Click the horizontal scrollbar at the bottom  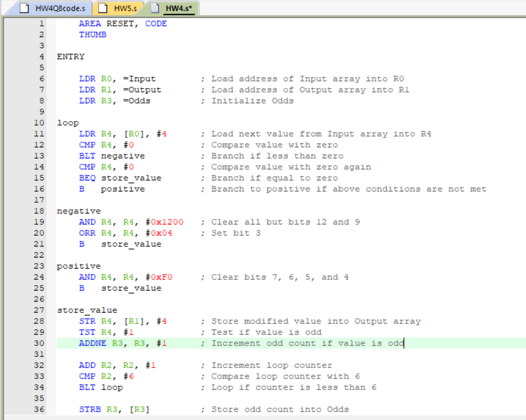262,417
